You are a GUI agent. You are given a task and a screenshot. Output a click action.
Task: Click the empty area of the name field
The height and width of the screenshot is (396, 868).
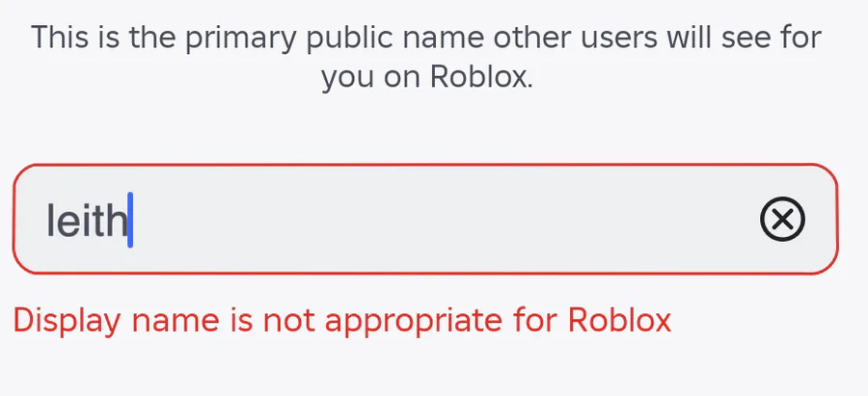443,219
